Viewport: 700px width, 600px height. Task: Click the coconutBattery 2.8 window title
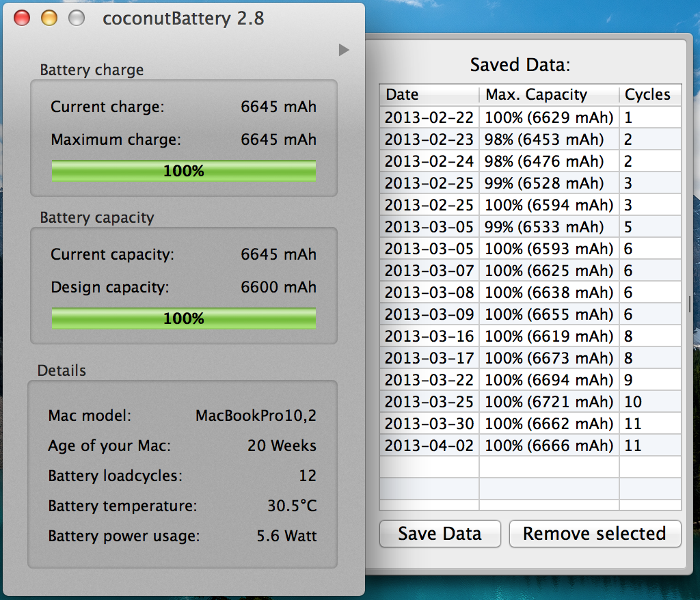[x=183, y=18]
